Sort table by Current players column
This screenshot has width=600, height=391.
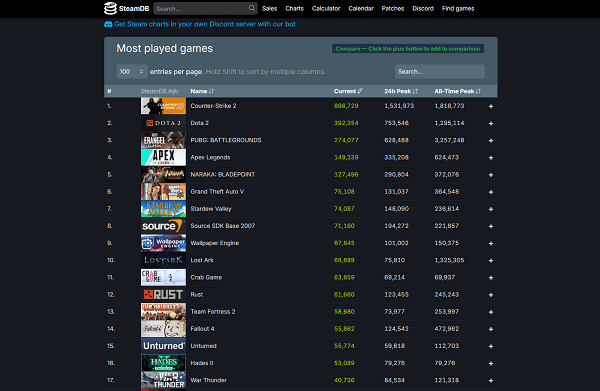348,91
